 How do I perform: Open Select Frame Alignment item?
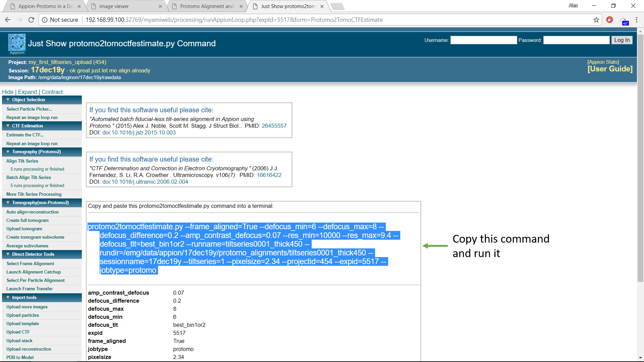[30, 264]
